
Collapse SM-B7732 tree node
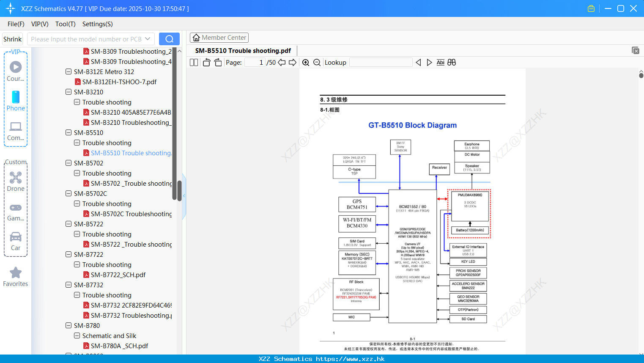(x=69, y=285)
